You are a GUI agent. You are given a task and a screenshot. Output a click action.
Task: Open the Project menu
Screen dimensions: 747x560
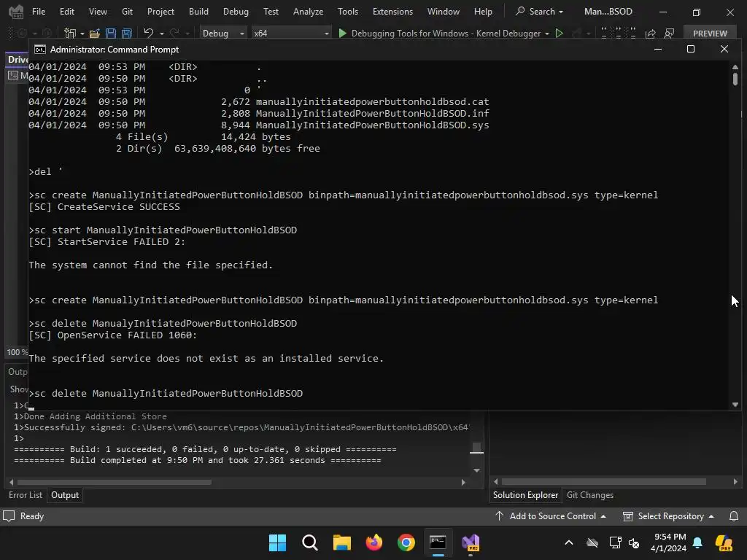pyautogui.click(x=160, y=12)
